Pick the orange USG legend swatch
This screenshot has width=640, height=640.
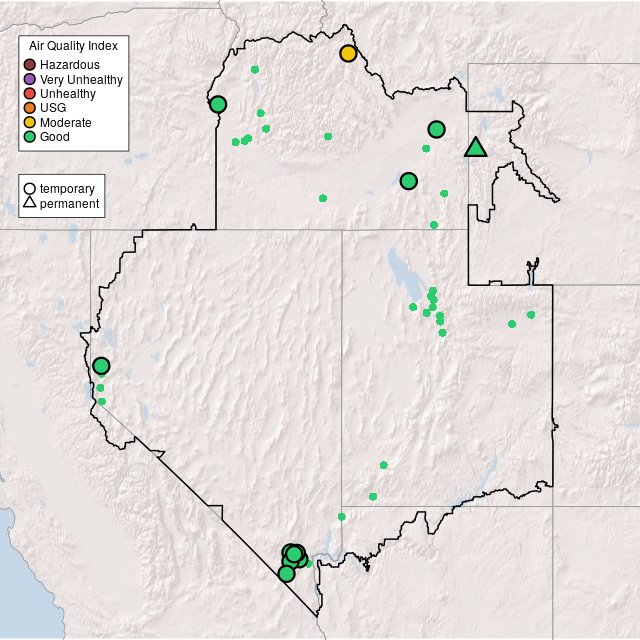(x=30, y=107)
